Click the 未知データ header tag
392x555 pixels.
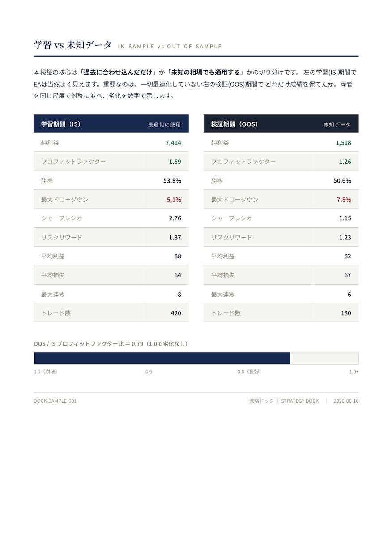(337, 124)
